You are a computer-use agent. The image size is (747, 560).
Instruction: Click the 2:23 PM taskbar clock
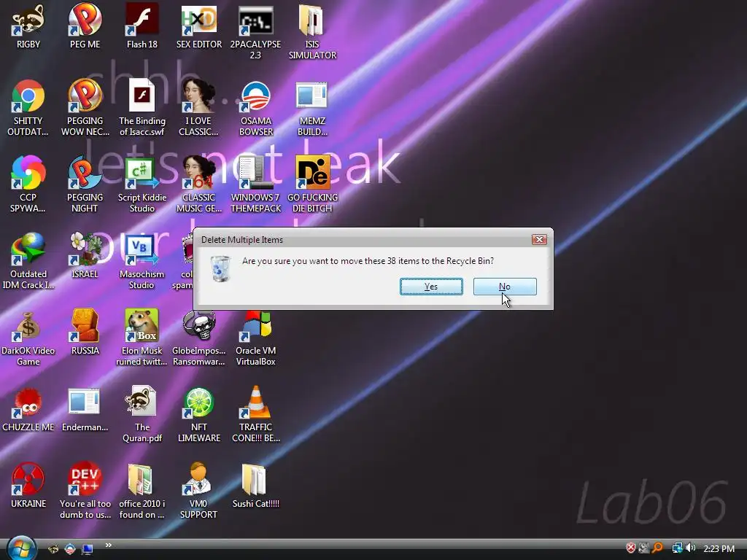coord(719,548)
